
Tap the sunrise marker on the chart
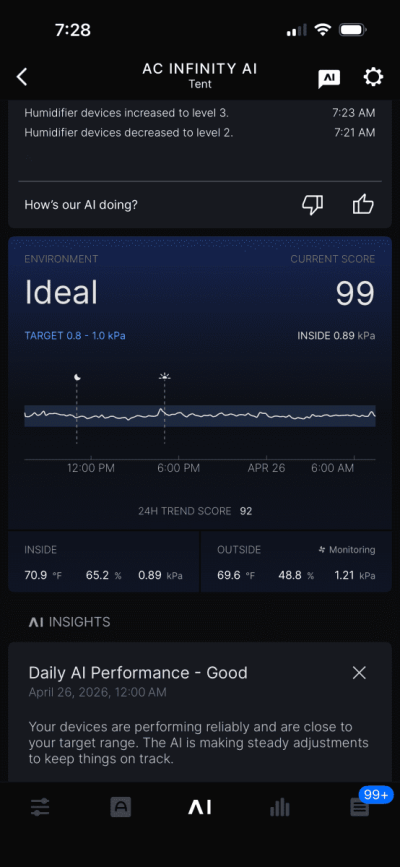click(x=164, y=377)
